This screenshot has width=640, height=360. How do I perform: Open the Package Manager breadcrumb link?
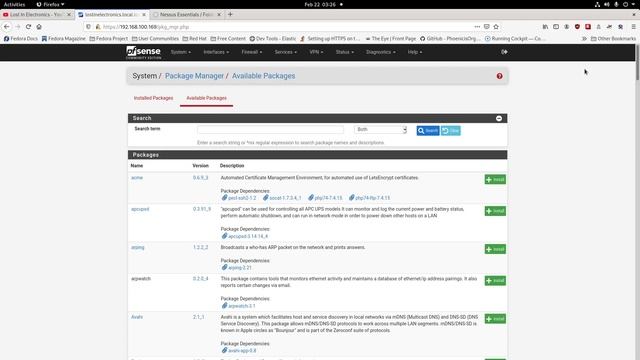[x=194, y=76]
